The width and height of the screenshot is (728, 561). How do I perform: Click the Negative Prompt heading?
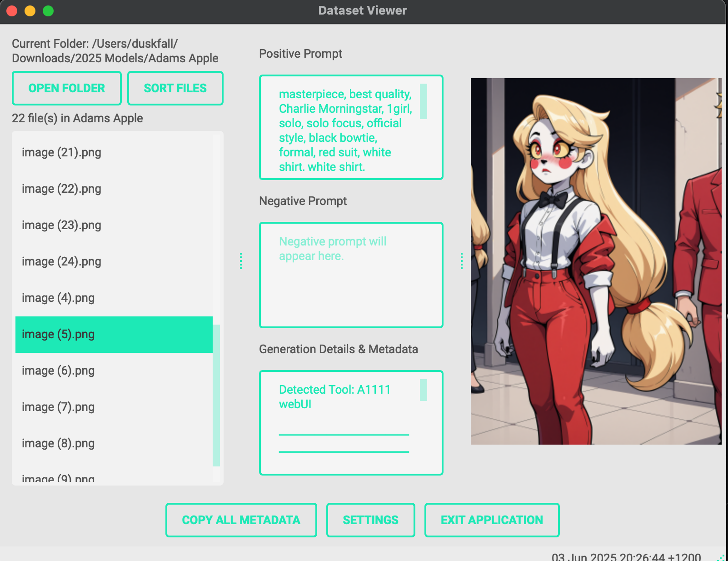tap(303, 201)
